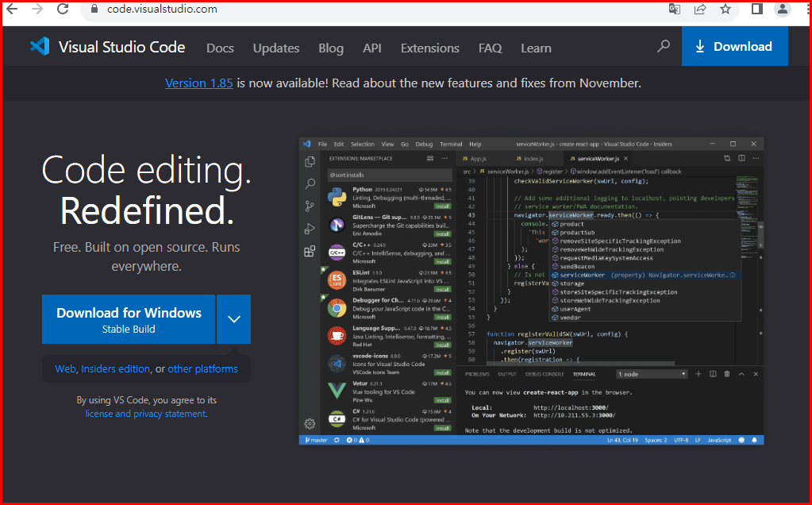Viewport: 812px width, 505px height.
Task: Click the @sort:installs search box in screenshot
Action: (390, 175)
